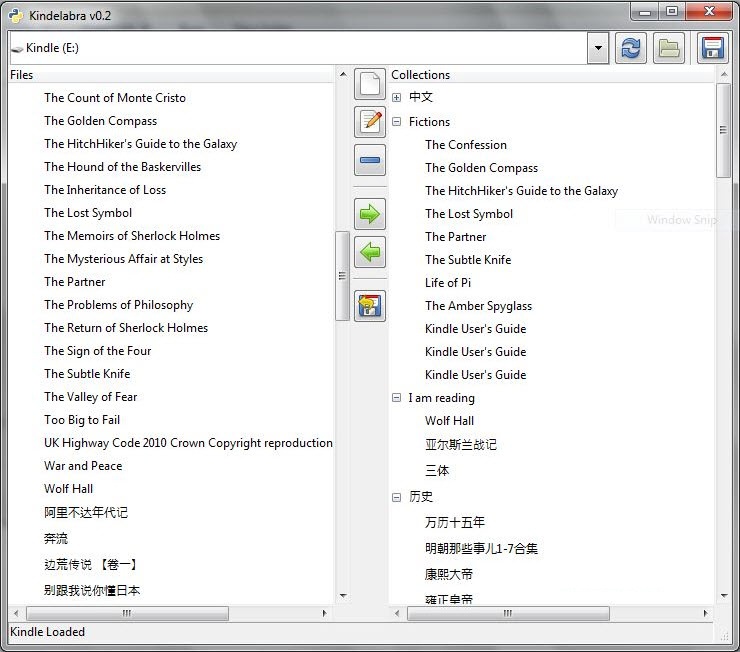740x652 pixels.
Task: Select The Partner in Fictions collection
Action: coord(455,237)
